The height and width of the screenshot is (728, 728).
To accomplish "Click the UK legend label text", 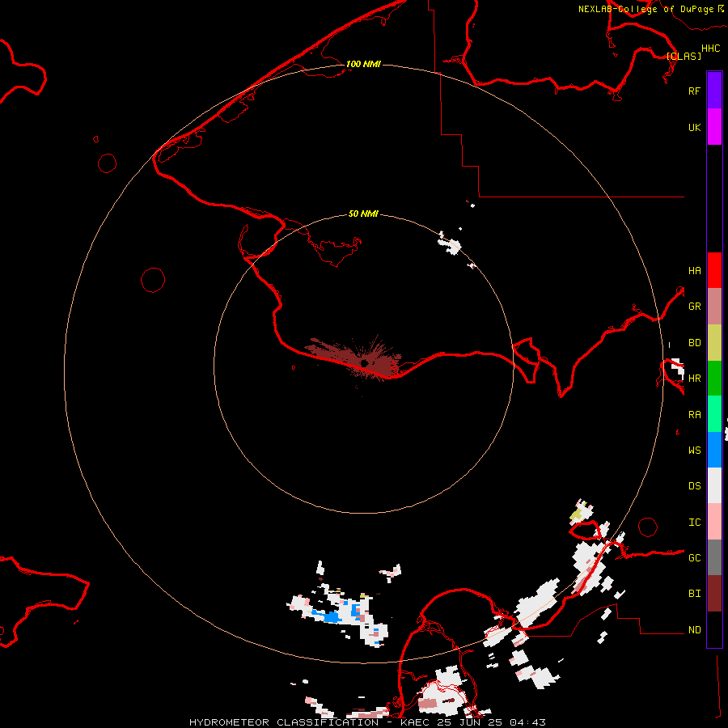I will tap(694, 127).
